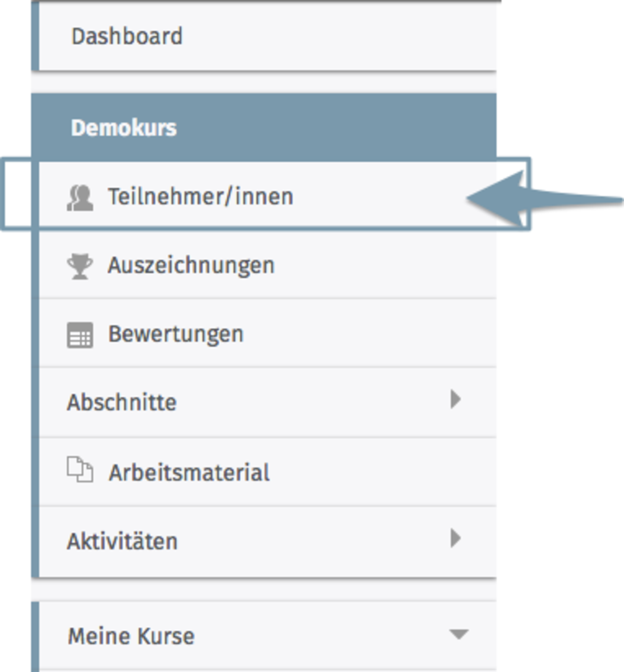Open the Teilnehmer/innen text link
The width and height of the screenshot is (624, 672).
click(x=200, y=197)
